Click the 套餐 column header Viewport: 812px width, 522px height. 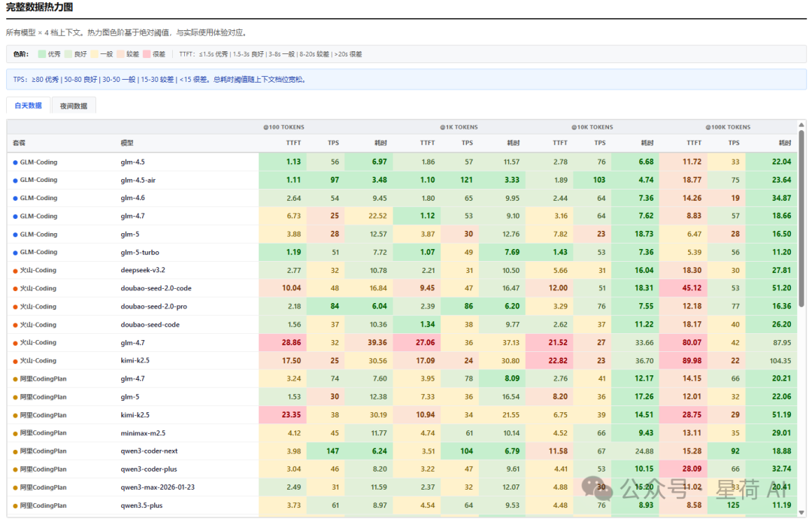tap(19, 143)
